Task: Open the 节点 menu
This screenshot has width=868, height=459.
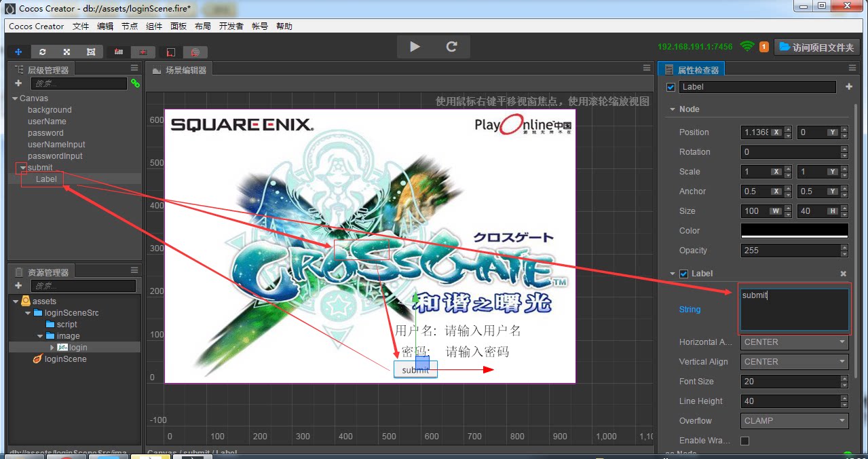Action: tap(130, 26)
